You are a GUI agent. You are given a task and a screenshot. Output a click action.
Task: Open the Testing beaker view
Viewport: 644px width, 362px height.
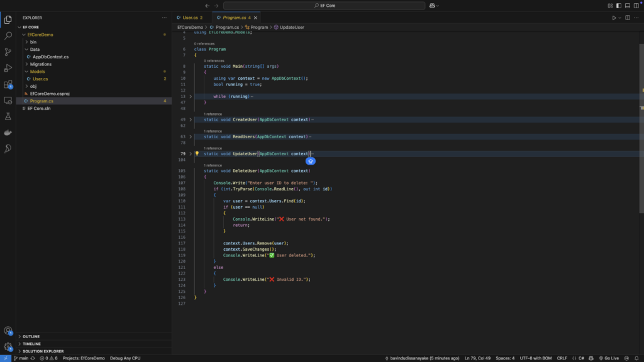[8, 116]
